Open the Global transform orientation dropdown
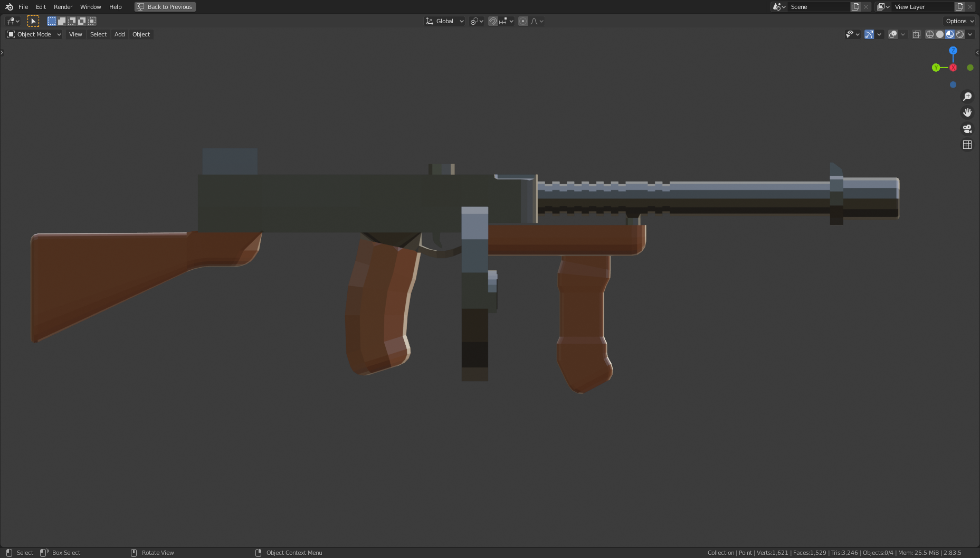This screenshot has width=980, height=558. 444,21
